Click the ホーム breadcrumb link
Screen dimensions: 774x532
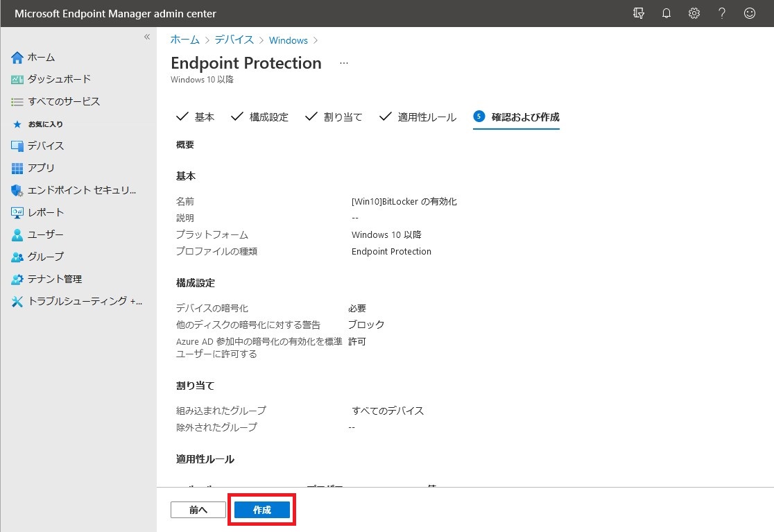point(184,40)
